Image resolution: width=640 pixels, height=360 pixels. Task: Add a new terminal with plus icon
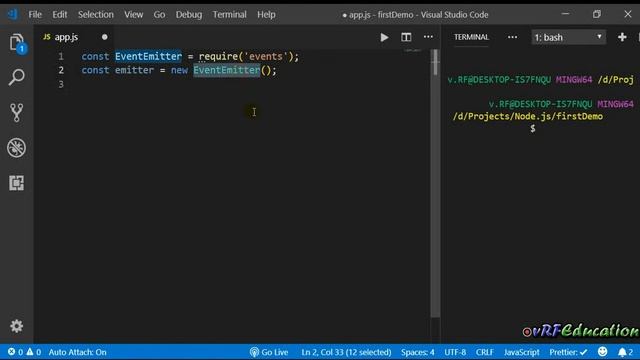tap(622, 37)
